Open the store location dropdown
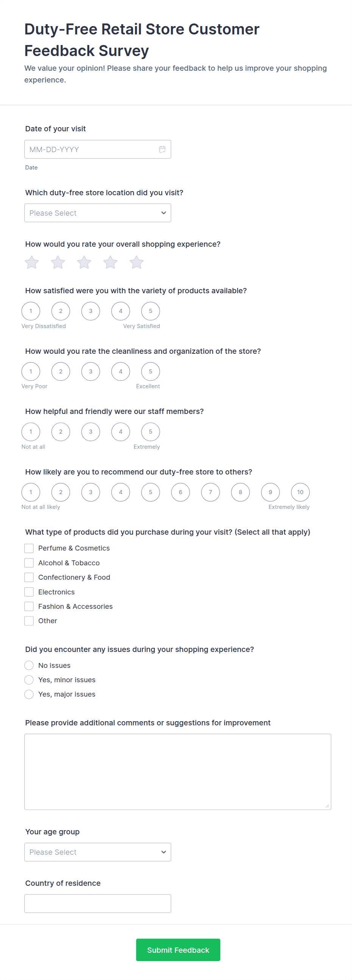The width and height of the screenshot is (352, 980). 97,213
